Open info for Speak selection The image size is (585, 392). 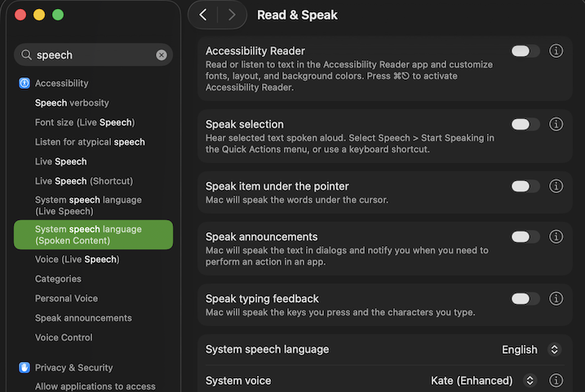556,125
